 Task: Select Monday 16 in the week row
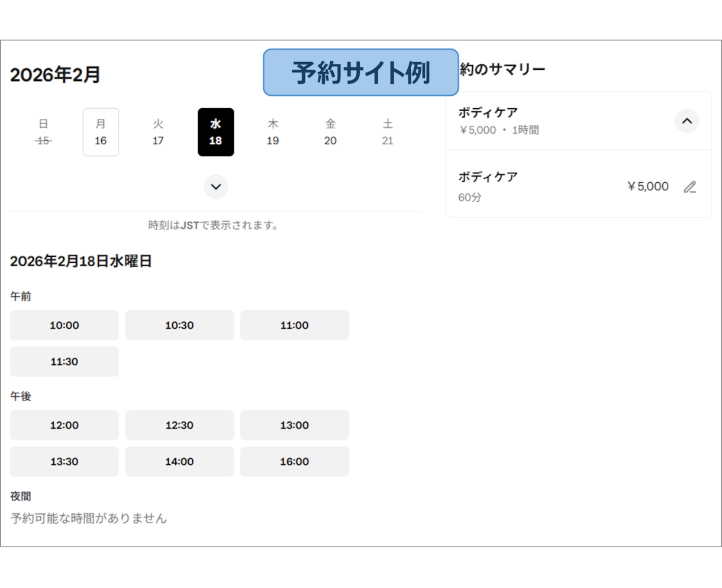pyautogui.click(x=101, y=132)
